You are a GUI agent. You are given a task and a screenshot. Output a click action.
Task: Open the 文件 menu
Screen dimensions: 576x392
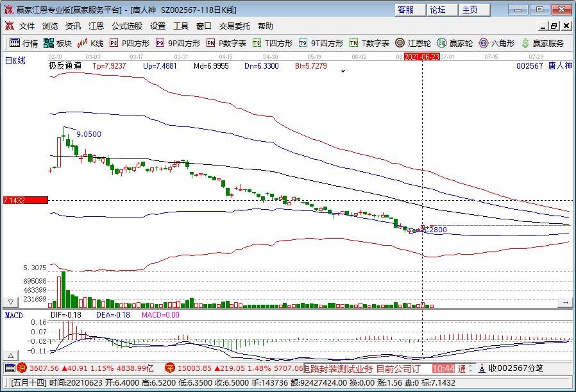27,26
